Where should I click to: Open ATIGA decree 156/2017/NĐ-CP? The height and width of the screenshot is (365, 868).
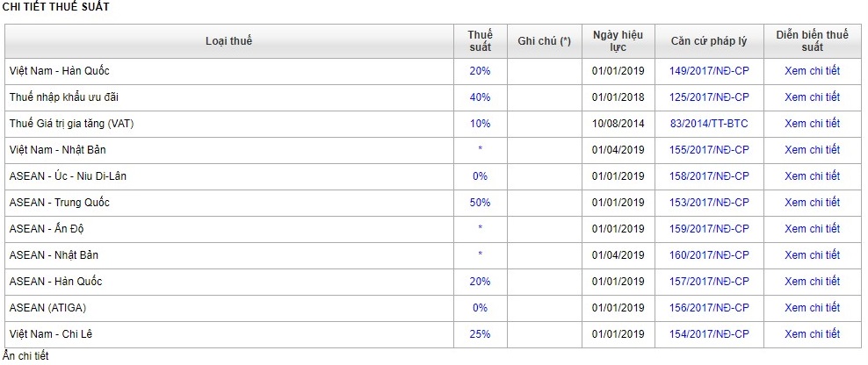[x=709, y=308]
